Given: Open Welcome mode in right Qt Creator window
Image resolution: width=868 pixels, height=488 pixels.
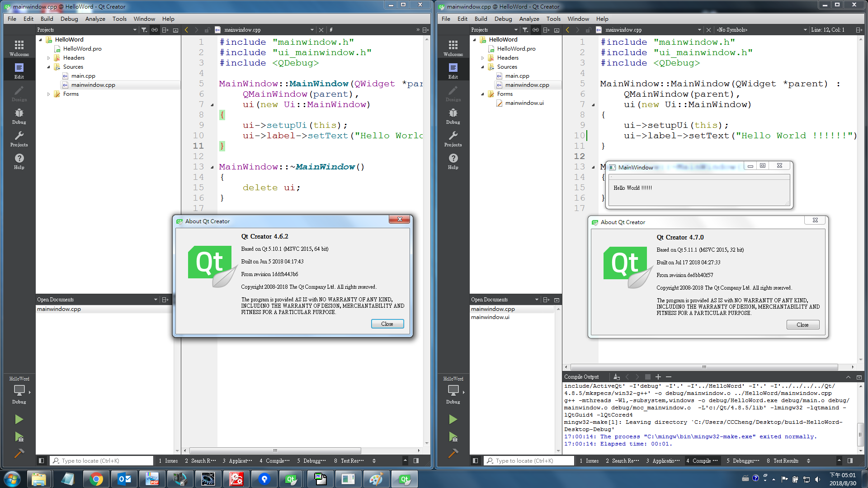Looking at the screenshot, I should [453, 47].
